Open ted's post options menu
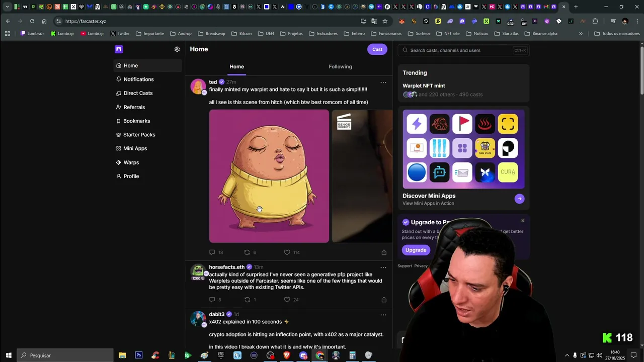The width and height of the screenshot is (644, 362). [x=383, y=82]
